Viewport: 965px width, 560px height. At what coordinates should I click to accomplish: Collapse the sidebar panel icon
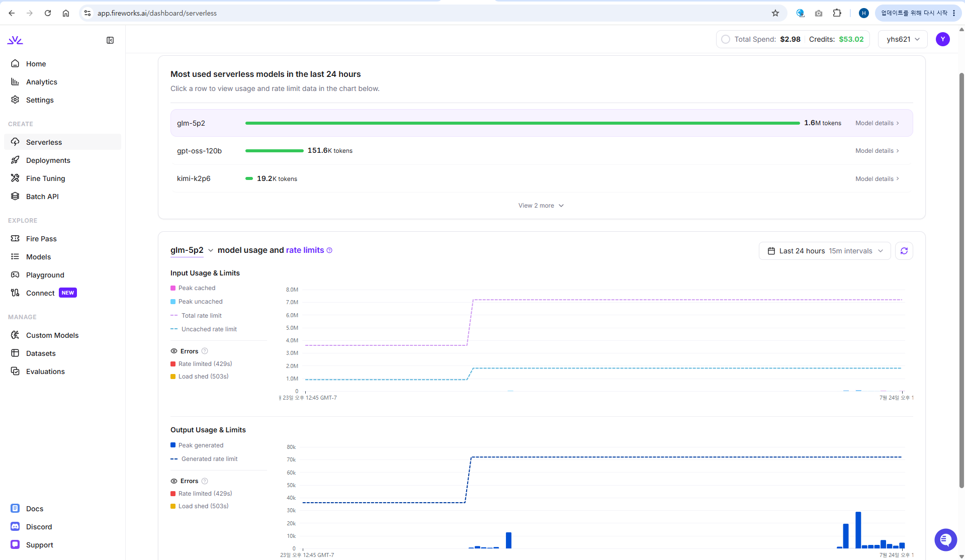click(x=110, y=40)
